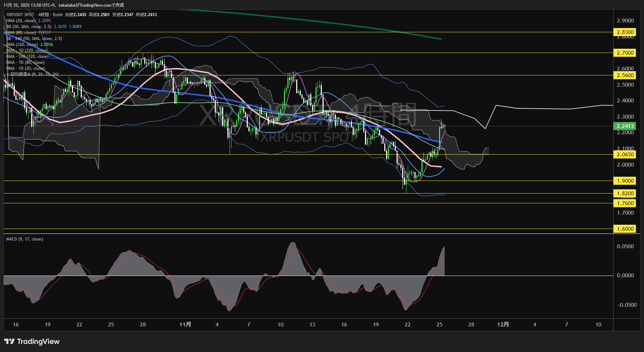Click the 0.0000 MACD axis label
This screenshot has width=644, height=352.
(625, 276)
